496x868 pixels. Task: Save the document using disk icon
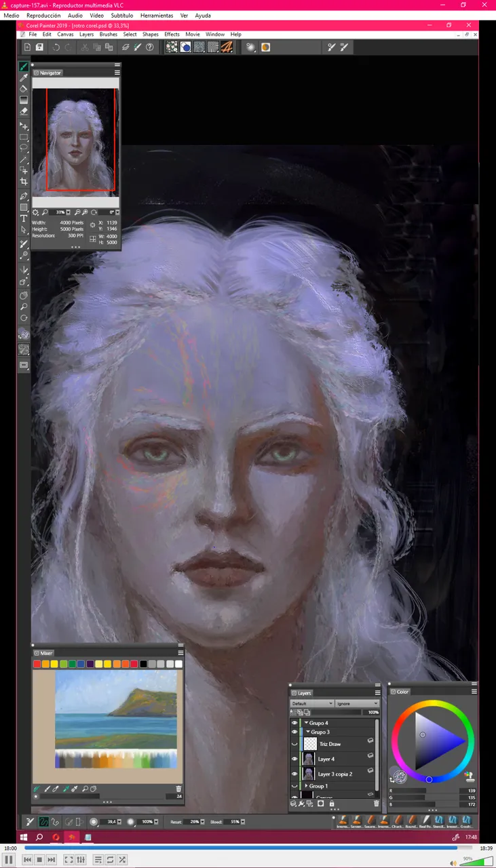40,47
